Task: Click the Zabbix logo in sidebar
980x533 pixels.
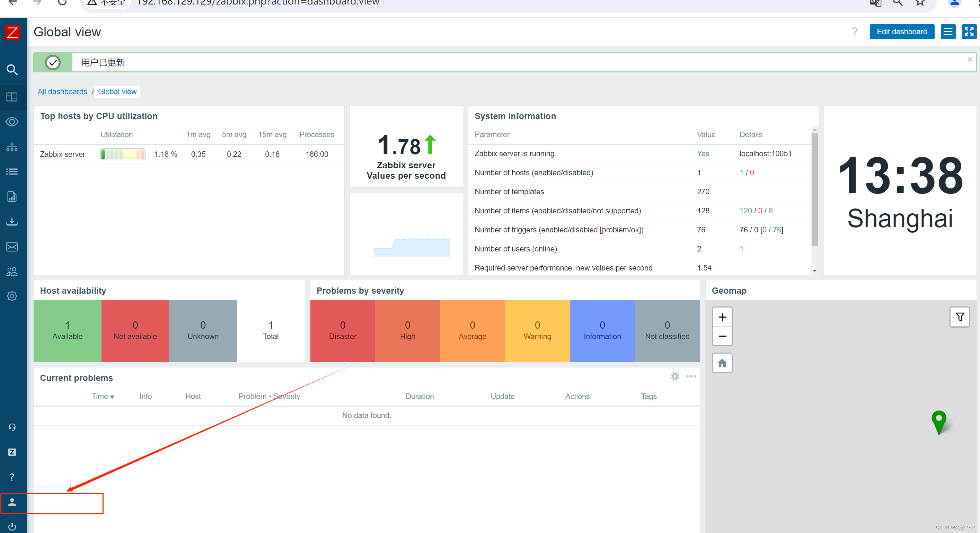Action: click(x=12, y=33)
